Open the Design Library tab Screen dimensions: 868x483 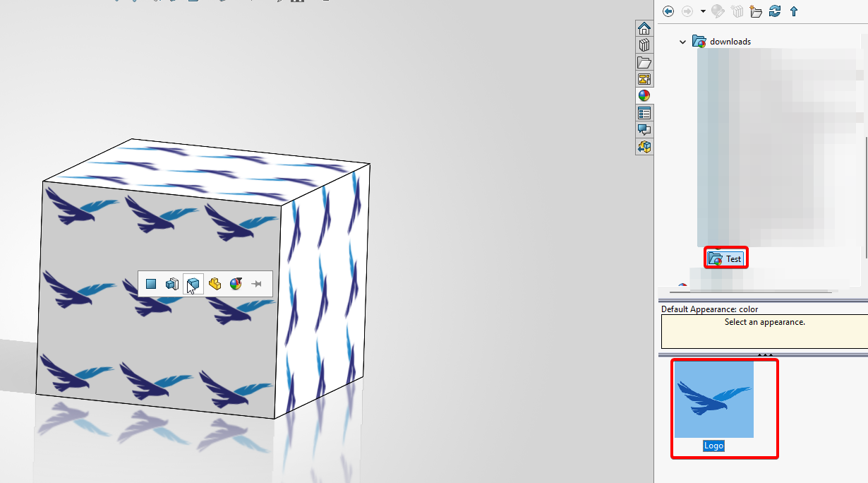tap(644, 45)
